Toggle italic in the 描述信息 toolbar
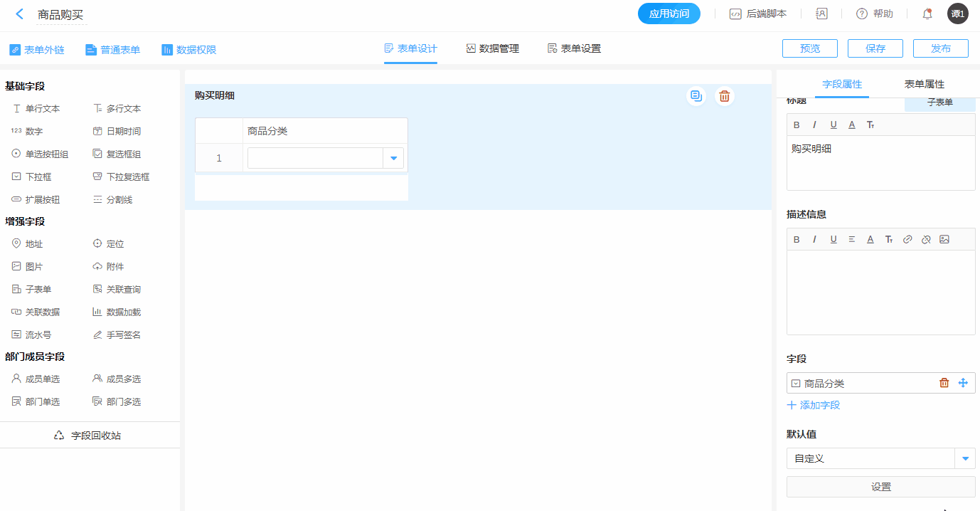The height and width of the screenshot is (511, 980). [815, 239]
